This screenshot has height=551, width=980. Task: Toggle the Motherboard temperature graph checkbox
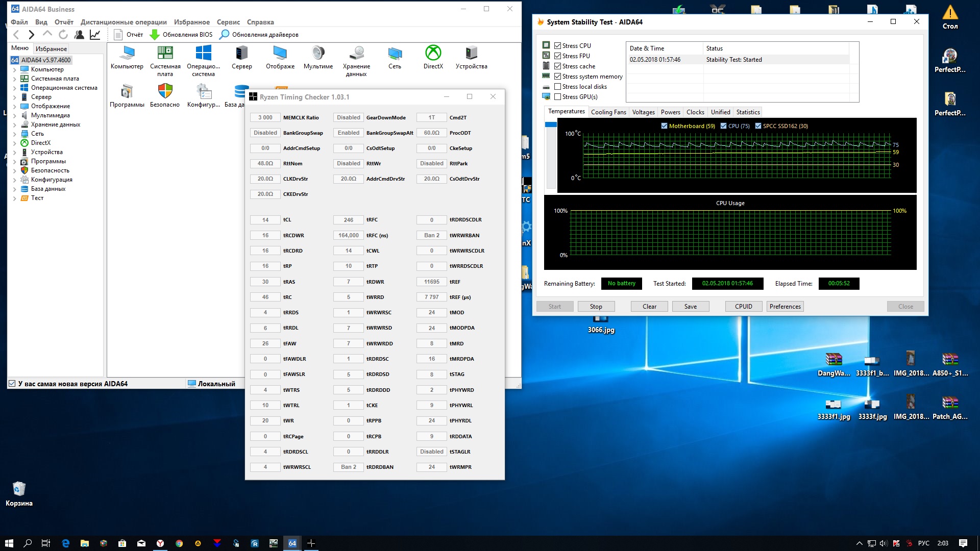click(x=664, y=126)
